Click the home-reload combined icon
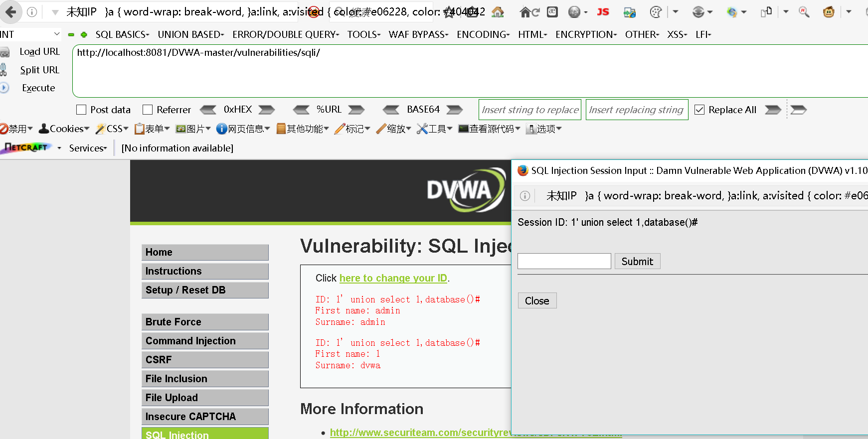 (529, 12)
